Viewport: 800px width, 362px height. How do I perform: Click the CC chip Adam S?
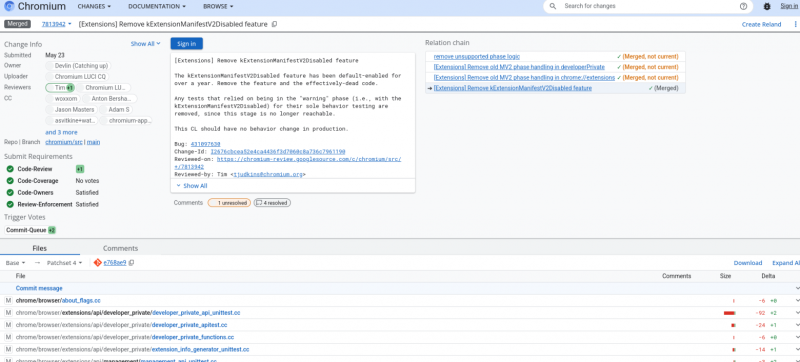click(116, 110)
